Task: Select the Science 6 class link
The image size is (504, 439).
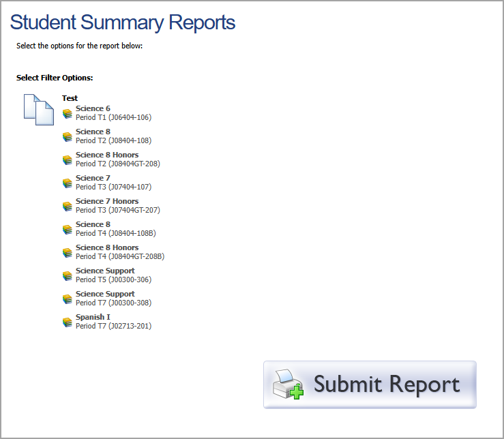Action: [x=93, y=108]
